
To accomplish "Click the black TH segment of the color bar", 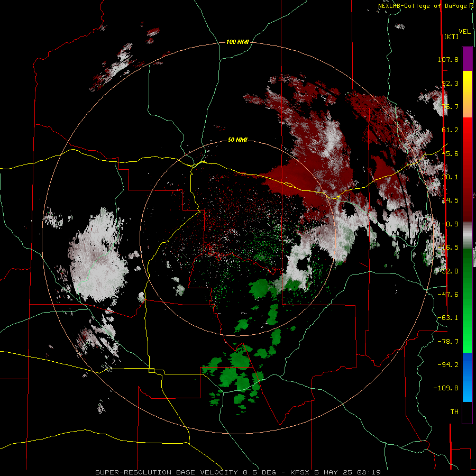I will tap(467, 412).
